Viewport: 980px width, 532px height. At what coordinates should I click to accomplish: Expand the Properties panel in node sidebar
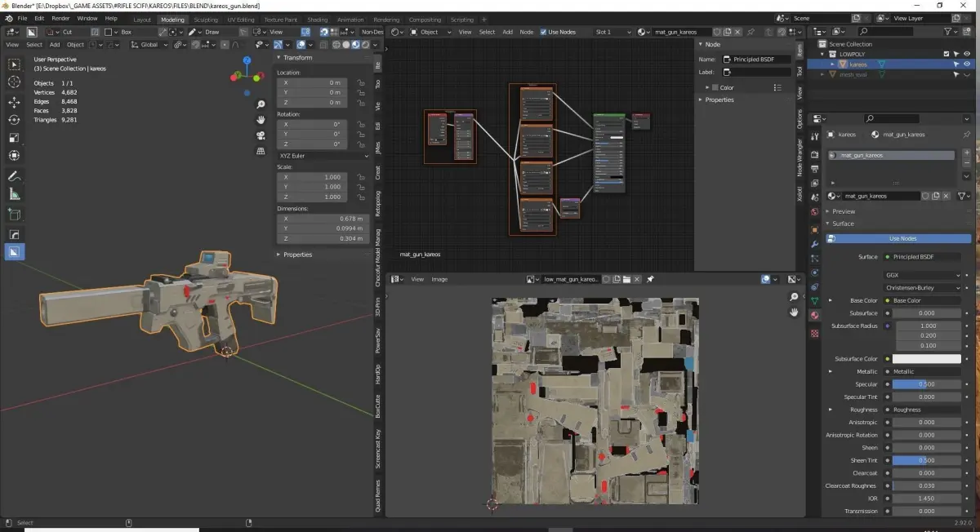[x=719, y=100]
